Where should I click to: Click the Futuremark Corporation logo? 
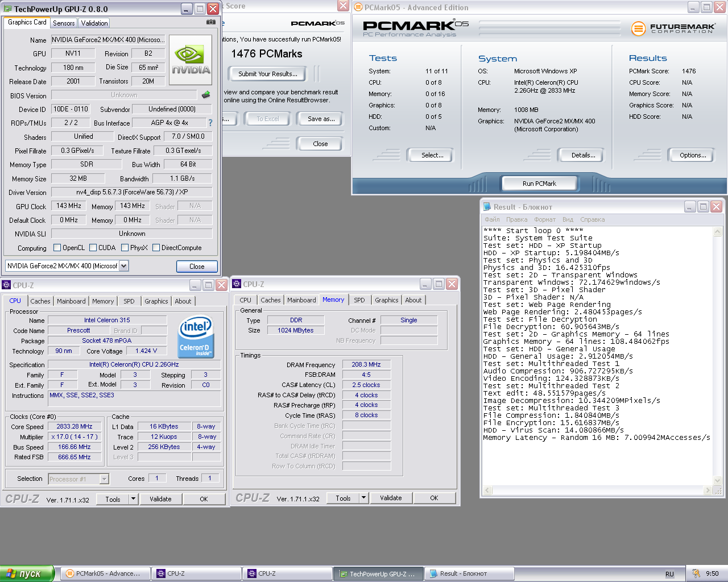pyautogui.click(x=673, y=28)
